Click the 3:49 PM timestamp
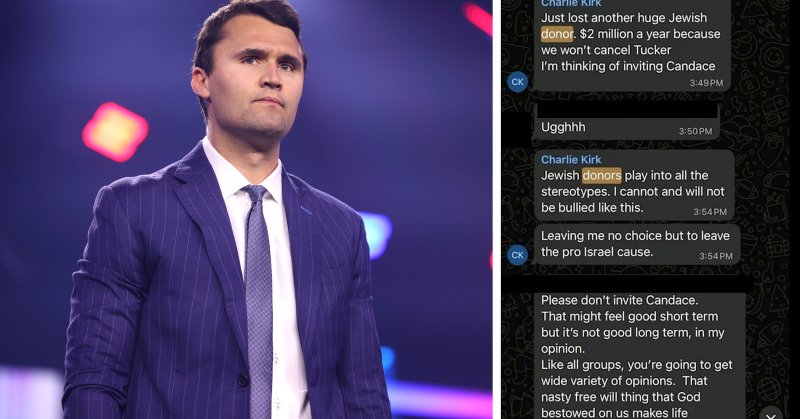 (706, 83)
